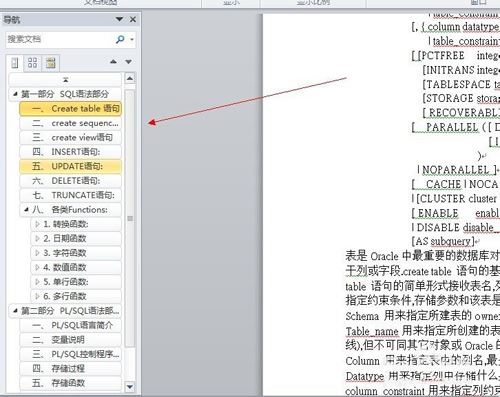This screenshot has height=397, width=500.
Task: Jump to the top of the document
Action: coord(65,80)
